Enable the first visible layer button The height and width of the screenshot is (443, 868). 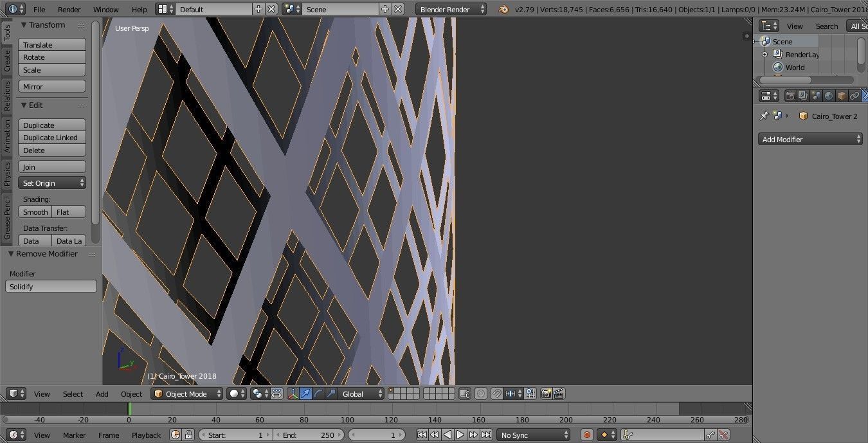(392, 391)
